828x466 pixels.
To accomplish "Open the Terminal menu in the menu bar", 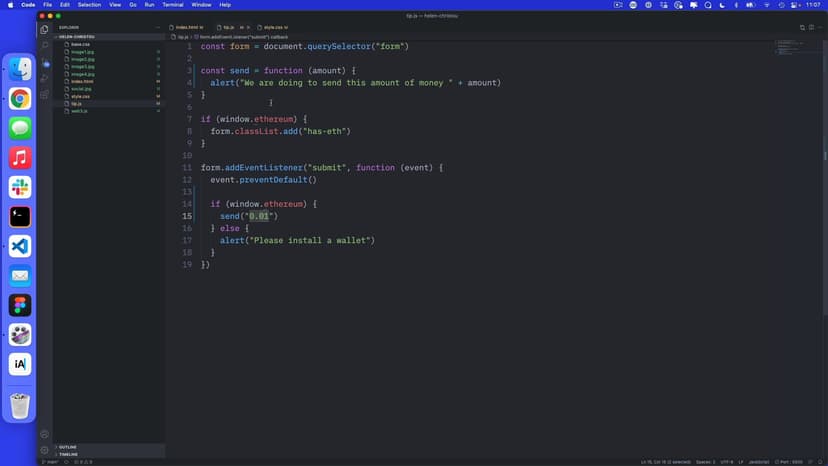I will [x=173, y=5].
